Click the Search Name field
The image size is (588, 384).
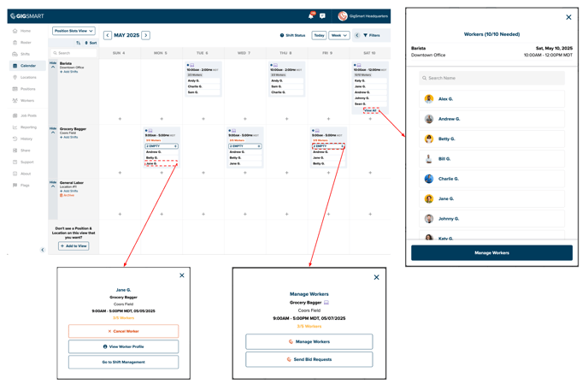[491, 78]
